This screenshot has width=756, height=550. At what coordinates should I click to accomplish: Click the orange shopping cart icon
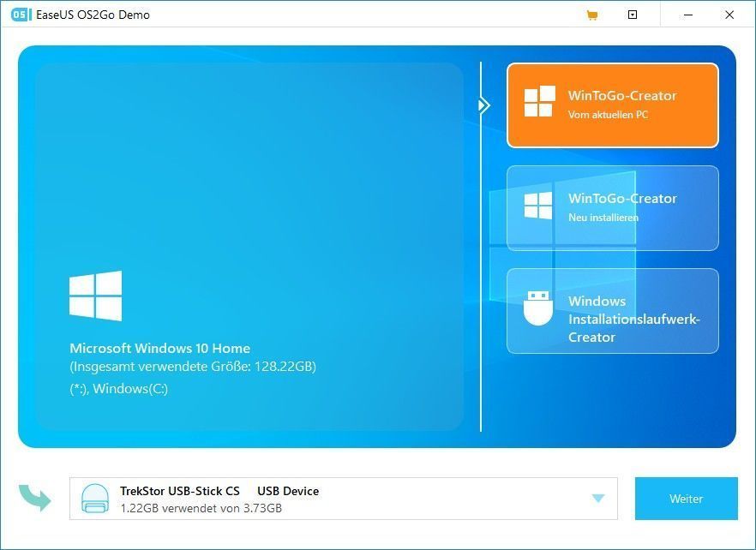591,15
